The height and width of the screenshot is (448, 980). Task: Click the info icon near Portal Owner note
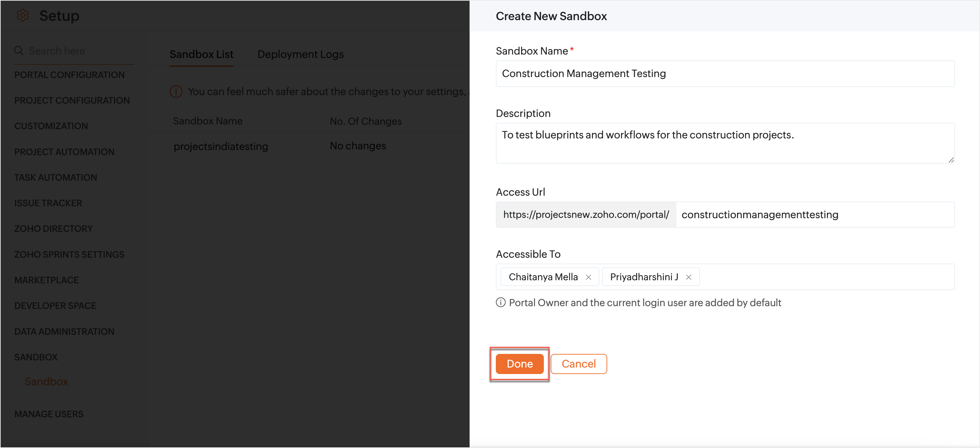tap(500, 303)
